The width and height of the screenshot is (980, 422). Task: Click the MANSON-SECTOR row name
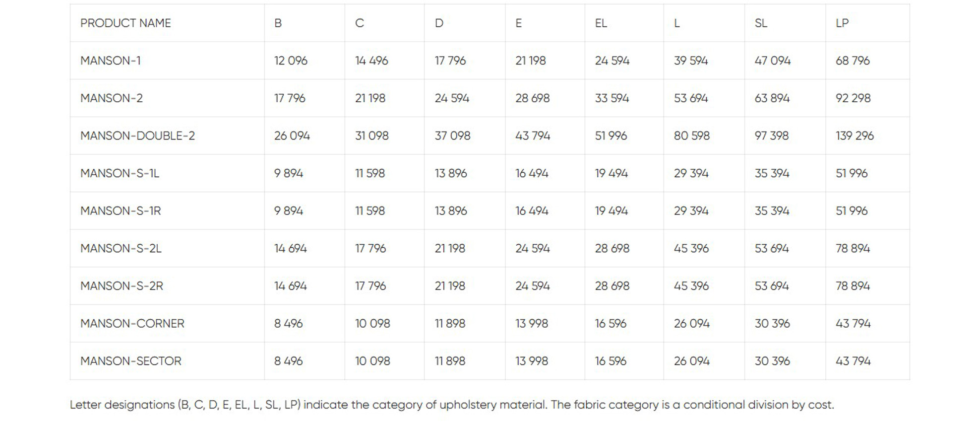[131, 361]
